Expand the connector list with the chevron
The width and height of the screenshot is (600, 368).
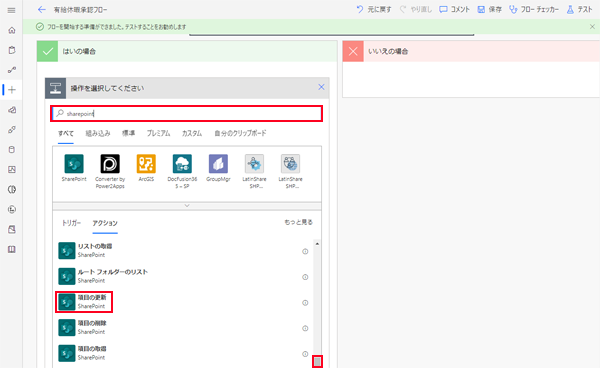[x=187, y=206]
